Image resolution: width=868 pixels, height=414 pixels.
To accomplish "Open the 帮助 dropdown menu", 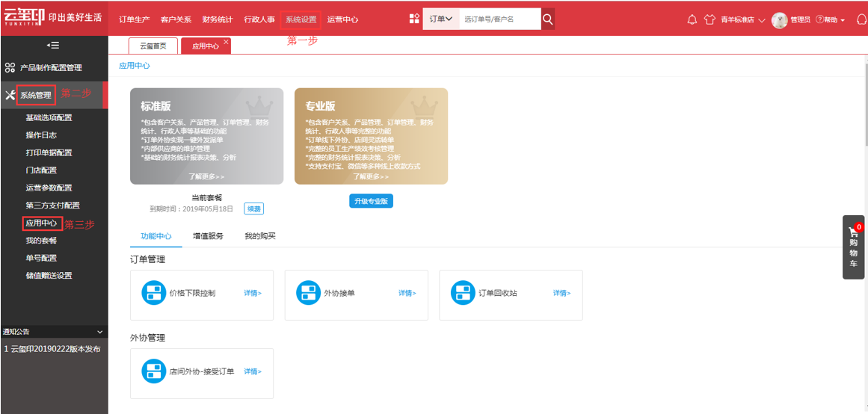I will point(831,20).
